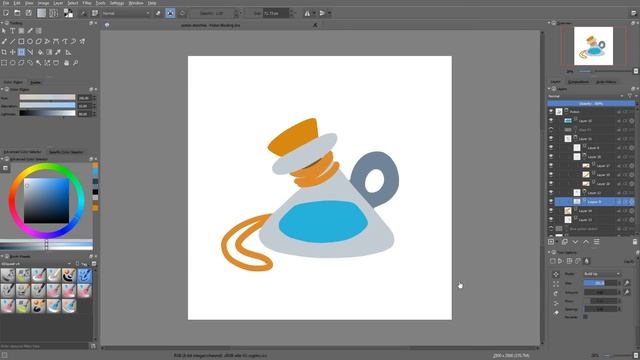Select the Move tool
Viewport: 640px width, 360px height.
coord(13,52)
